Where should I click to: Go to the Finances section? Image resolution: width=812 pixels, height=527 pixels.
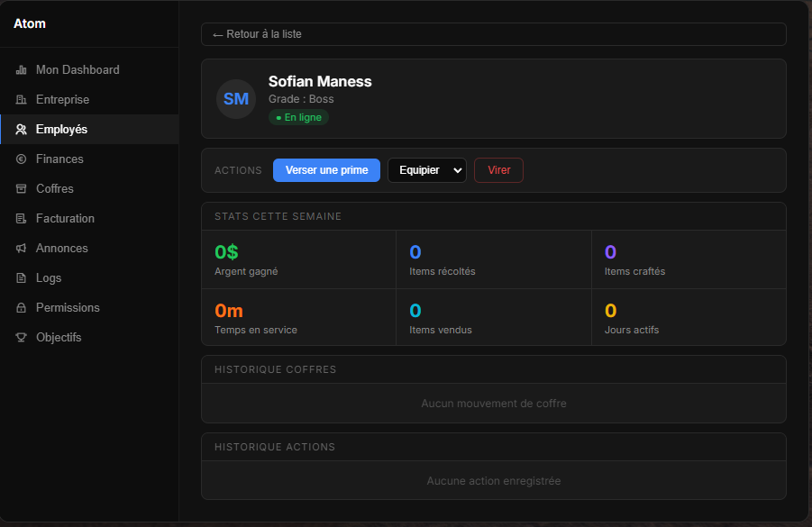point(59,159)
